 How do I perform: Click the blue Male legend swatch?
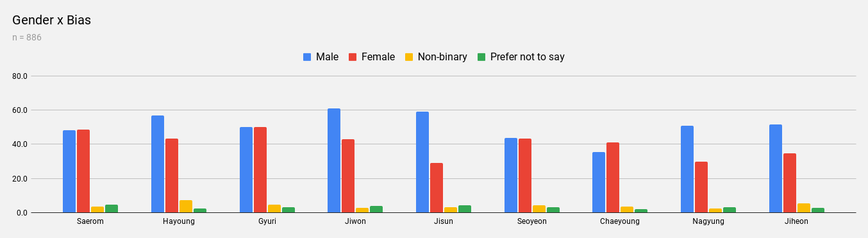pos(307,57)
